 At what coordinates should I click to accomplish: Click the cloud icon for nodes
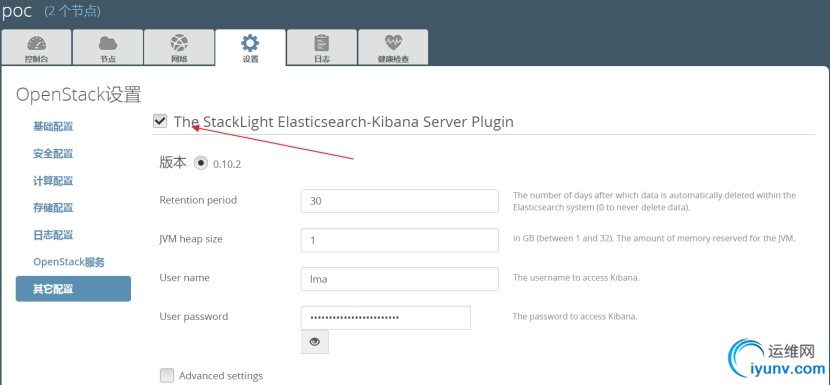click(108, 43)
